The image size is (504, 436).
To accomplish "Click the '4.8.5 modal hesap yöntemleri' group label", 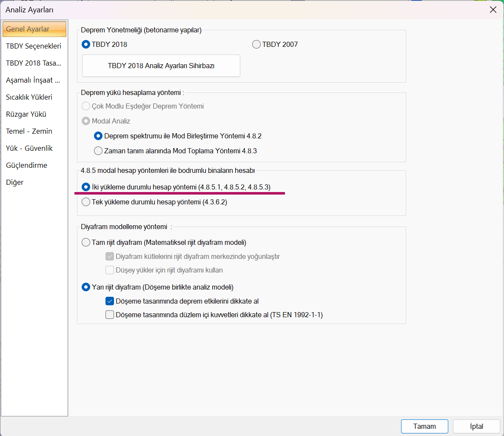I will pyautogui.click(x=168, y=171).
